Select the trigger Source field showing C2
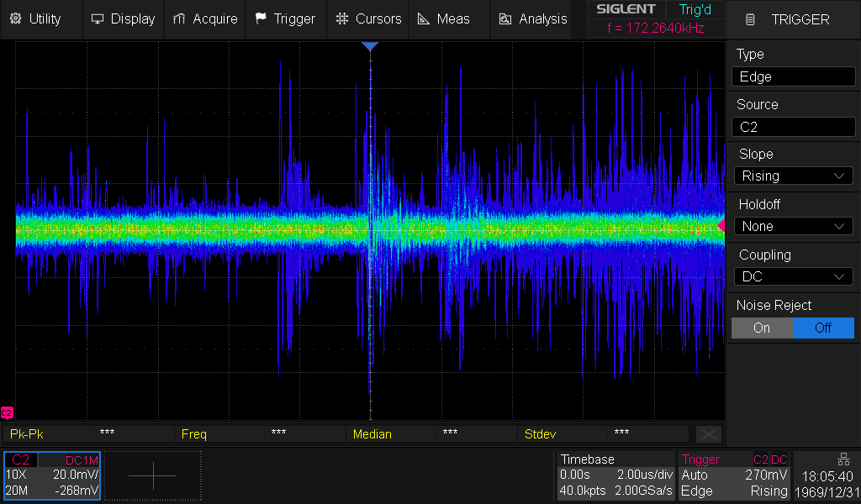The height and width of the screenshot is (504, 861). 793,127
